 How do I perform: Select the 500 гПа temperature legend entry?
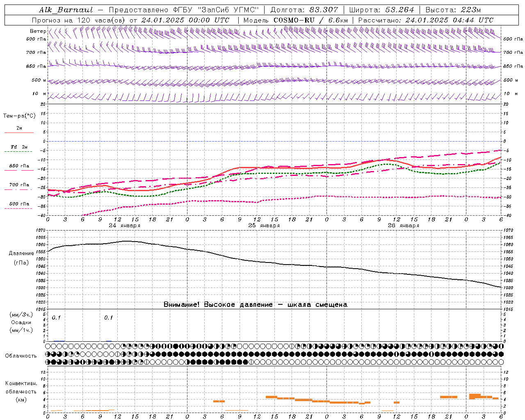pos(19,203)
